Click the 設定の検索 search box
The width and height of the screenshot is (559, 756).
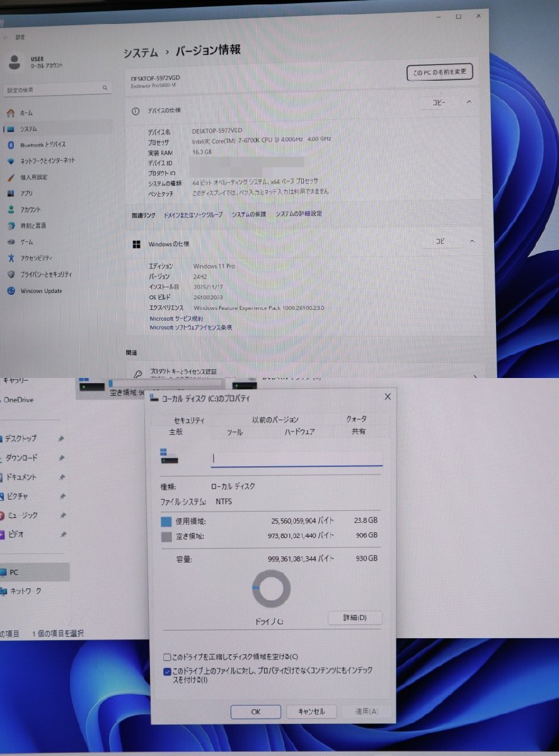[x=58, y=90]
